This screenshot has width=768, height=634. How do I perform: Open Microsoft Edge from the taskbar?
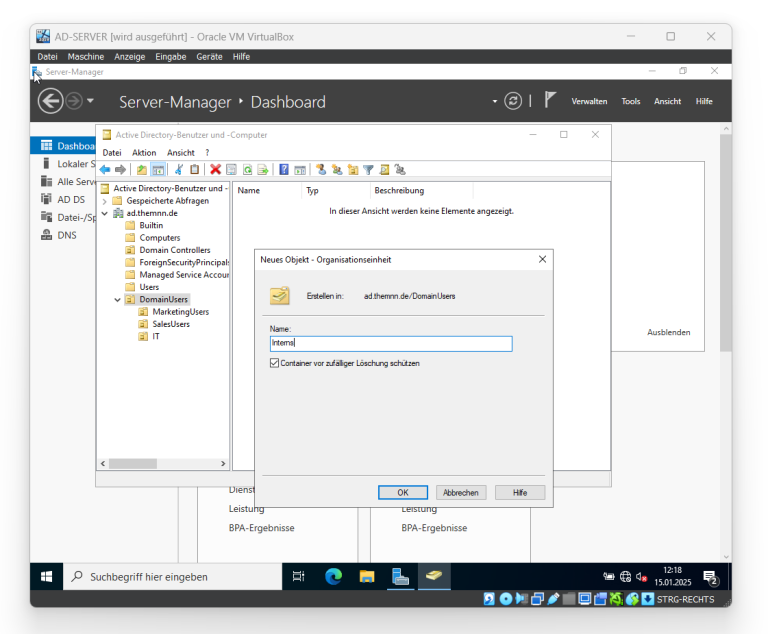(334, 577)
